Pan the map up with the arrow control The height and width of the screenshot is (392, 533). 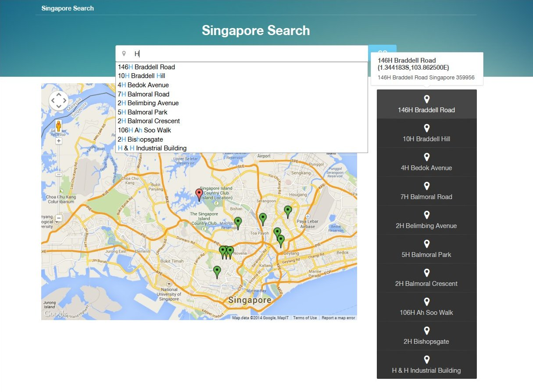(59, 95)
